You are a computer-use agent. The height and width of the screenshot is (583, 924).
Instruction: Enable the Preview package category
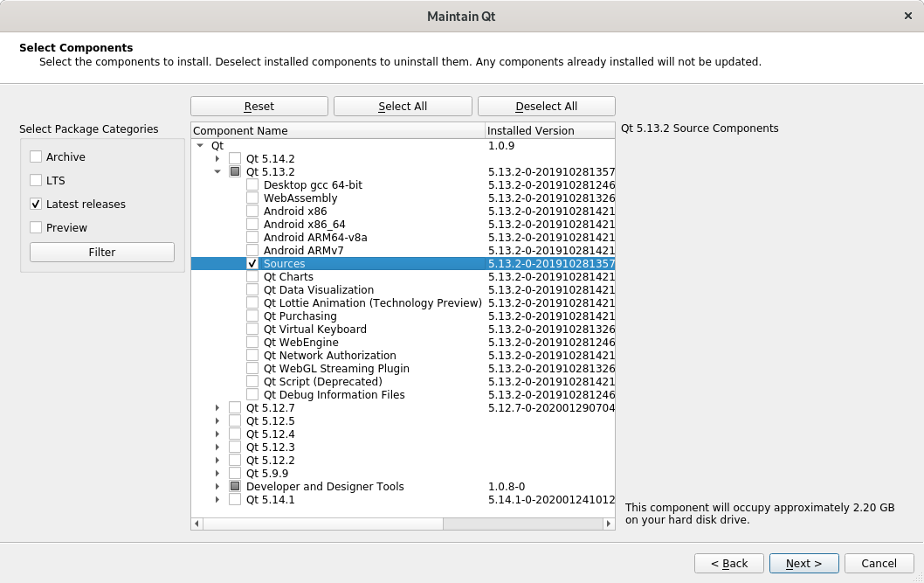[x=35, y=228]
